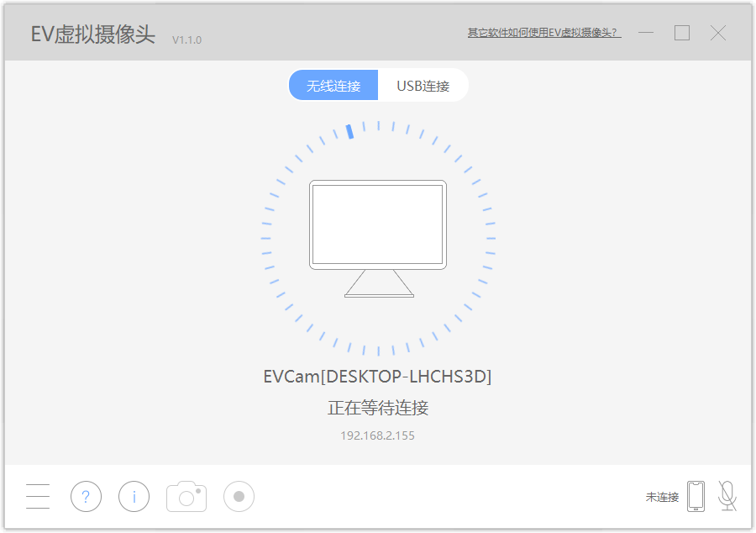Switch to the USB连接 tab
The image size is (756, 533).
423,85
